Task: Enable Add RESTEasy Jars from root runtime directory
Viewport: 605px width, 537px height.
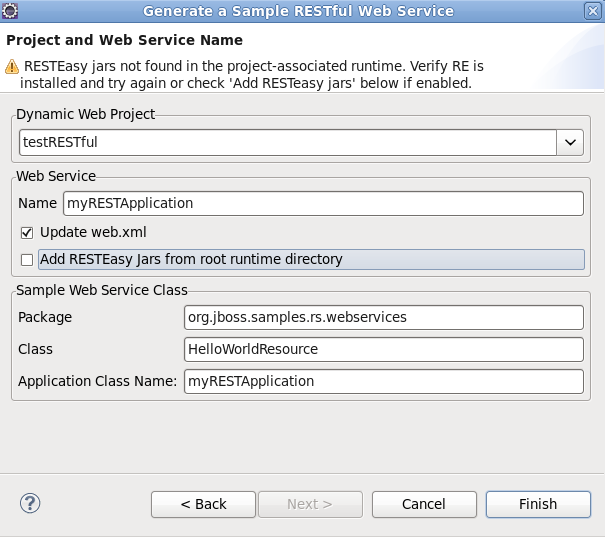Action: pos(27,260)
